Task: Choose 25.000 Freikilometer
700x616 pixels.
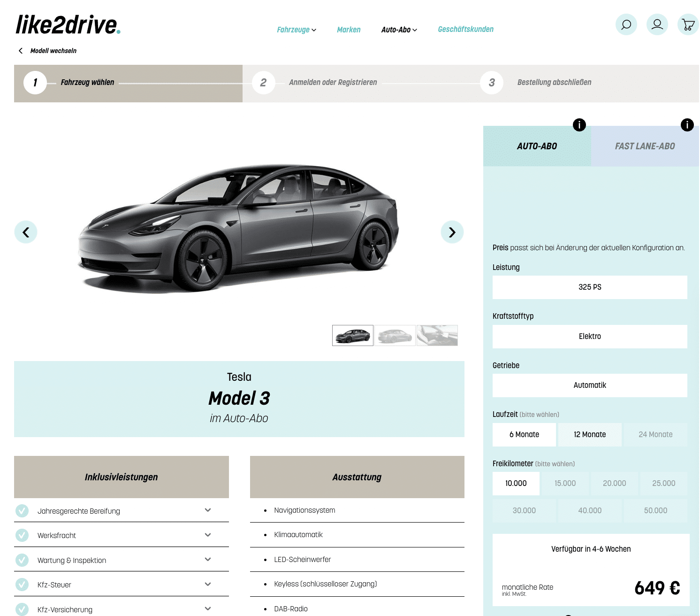Action: coord(664,484)
